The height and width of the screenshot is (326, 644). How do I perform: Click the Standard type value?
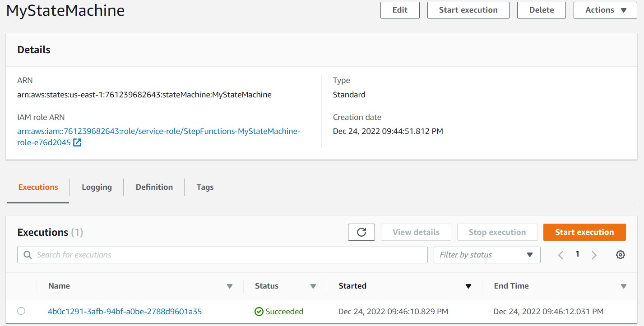tap(349, 95)
